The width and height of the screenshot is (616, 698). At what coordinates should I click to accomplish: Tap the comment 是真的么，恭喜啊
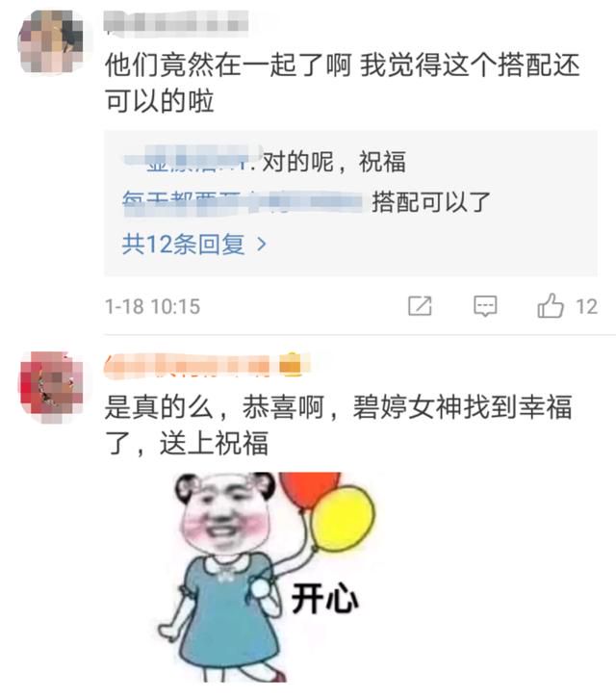[x=214, y=407]
